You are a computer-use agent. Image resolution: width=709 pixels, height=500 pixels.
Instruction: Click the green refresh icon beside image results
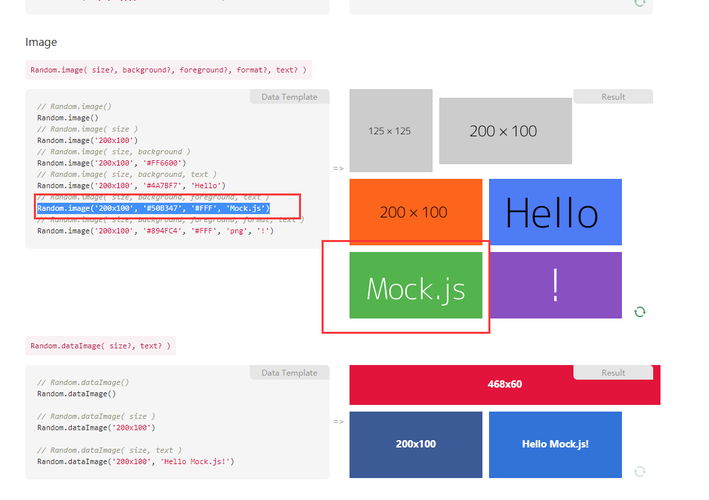[x=640, y=312]
